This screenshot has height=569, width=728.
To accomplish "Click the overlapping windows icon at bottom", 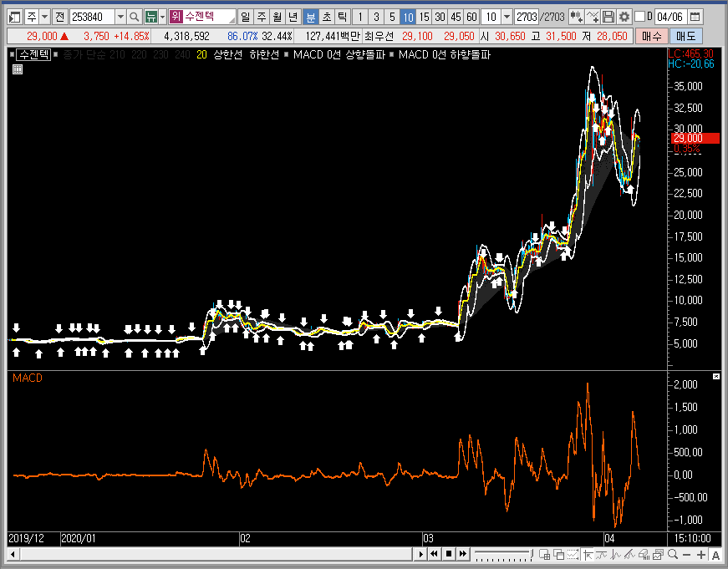I will pos(559,554).
